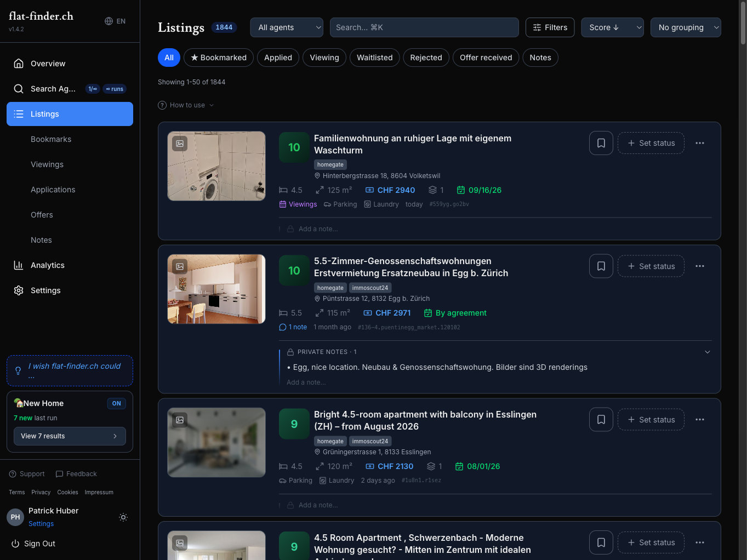747x560 pixels.
Task: Open the Cookies link
Action: [68, 492]
